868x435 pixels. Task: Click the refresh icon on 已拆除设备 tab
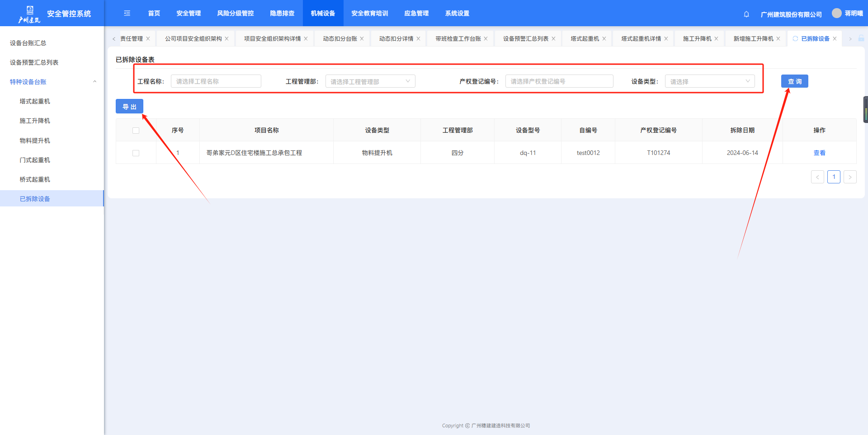pos(795,39)
